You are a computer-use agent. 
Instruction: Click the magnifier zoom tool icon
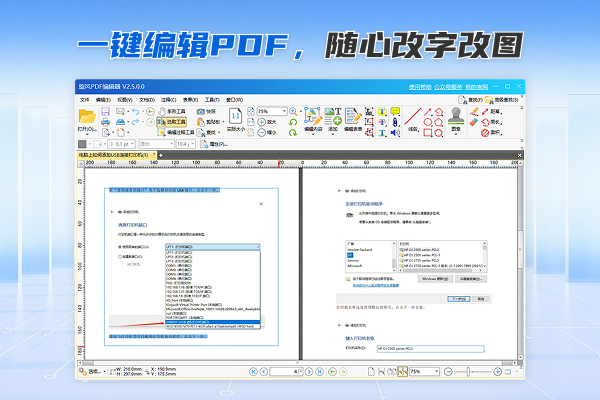click(293, 111)
